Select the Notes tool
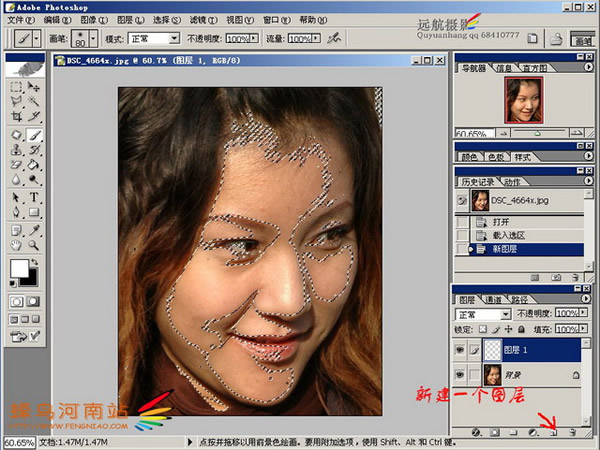Screen dimensions: 600x450 pyautogui.click(x=16, y=230)
